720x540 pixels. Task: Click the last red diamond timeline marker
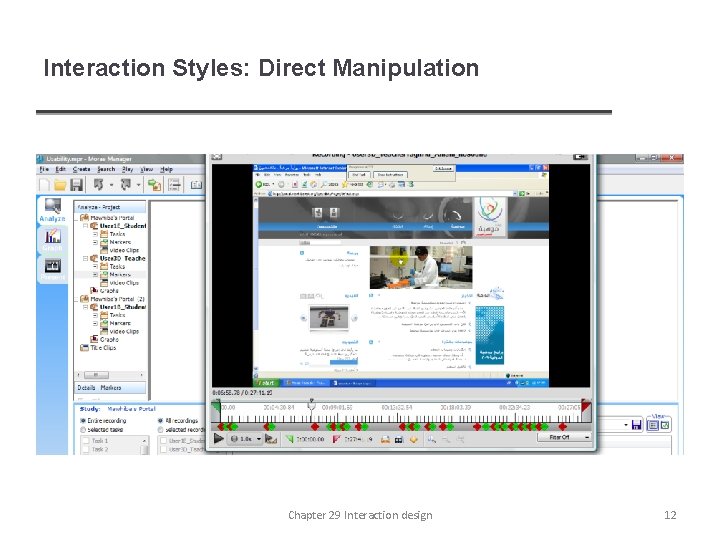click(562, 427)
